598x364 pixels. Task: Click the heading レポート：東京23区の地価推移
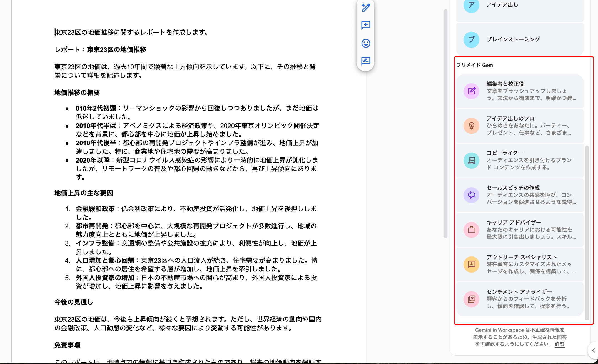click(x=100, y=50)
